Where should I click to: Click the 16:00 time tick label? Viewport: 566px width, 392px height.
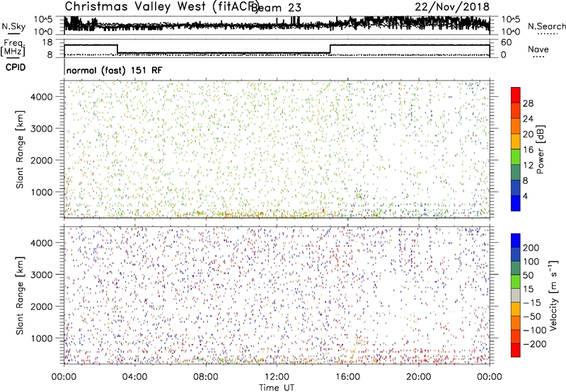tap(347, 377)
